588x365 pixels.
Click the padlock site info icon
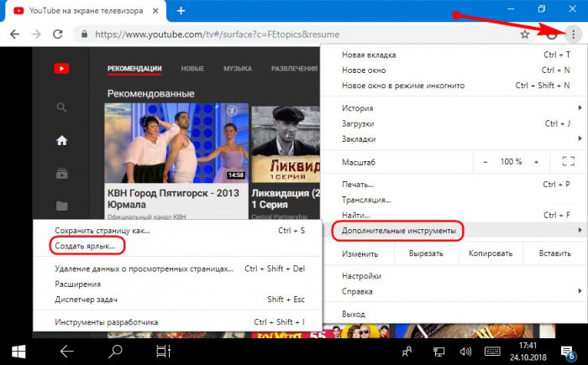[84, 34]
